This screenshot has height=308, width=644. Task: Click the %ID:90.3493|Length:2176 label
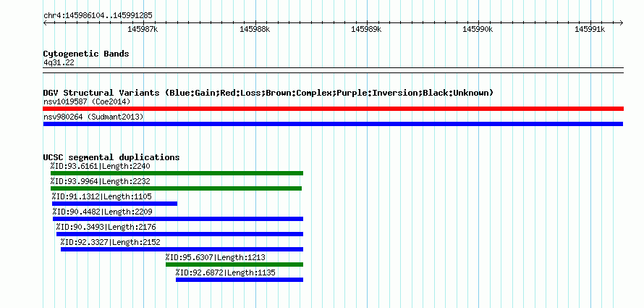106,227
